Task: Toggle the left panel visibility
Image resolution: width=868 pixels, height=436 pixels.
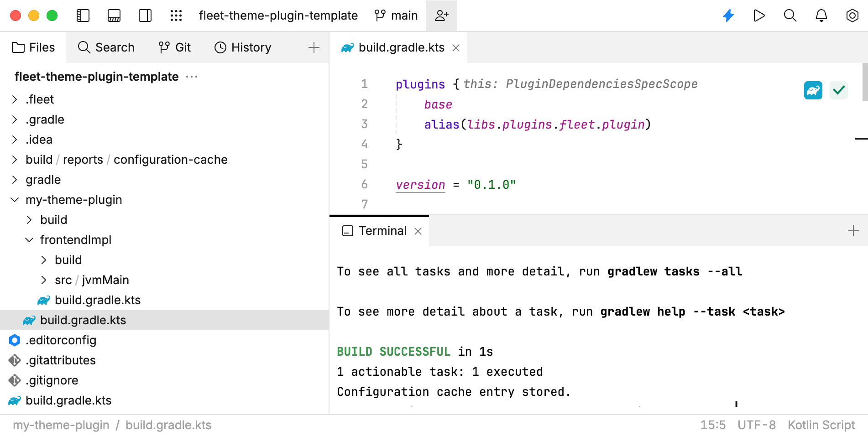Action: (x=83, y=15)
